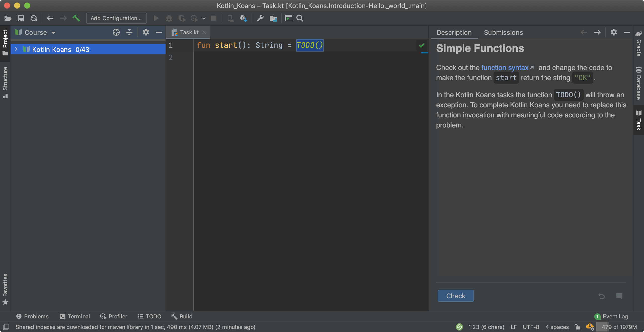The height and width of the screenshot is (332, 644).
Task: Click the reset task undo icon
Action: (601, 296)
